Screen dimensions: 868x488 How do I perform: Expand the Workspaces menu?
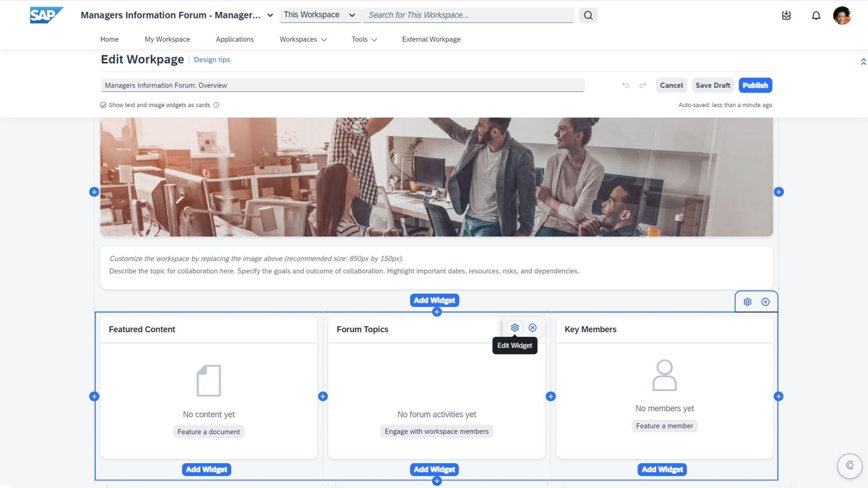tap(303, 39)
